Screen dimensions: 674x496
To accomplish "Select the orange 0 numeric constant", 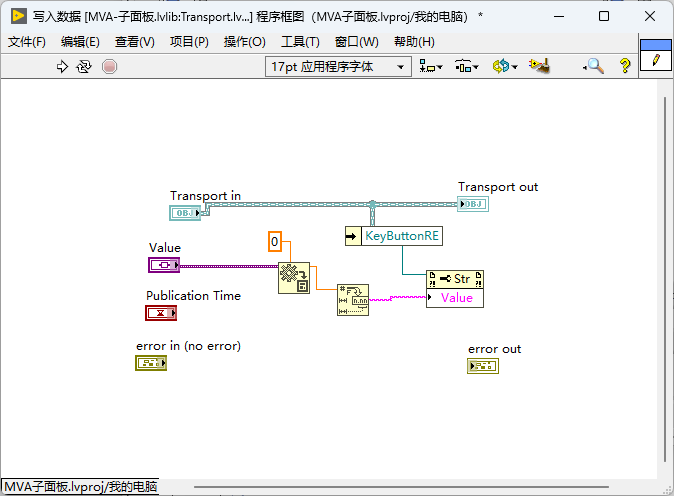I will point(275,242).
